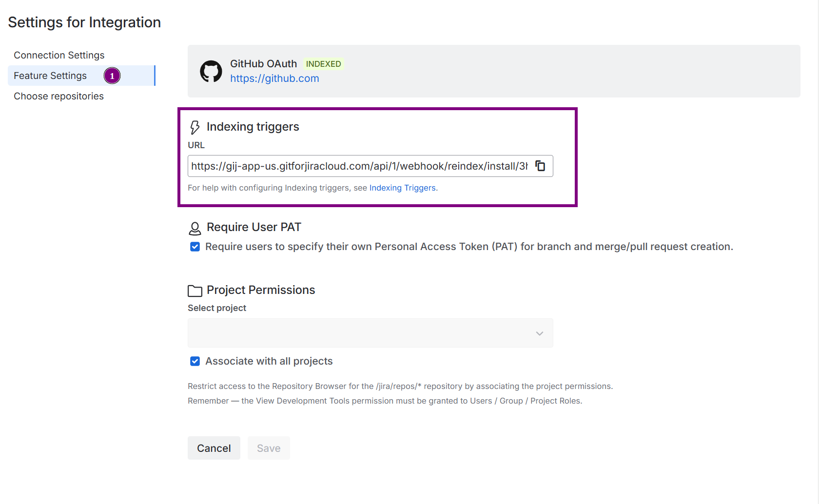Screen dimensions: 819x504
Task: Click inside the webhook URL text field
Action: click(359, 166)
